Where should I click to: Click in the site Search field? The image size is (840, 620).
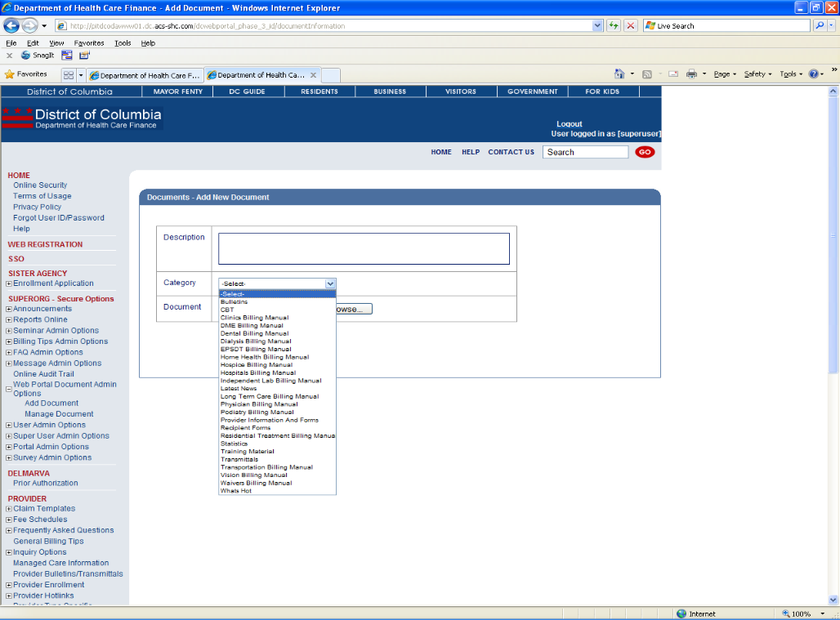pyautogui.click(x=585, y=152)
